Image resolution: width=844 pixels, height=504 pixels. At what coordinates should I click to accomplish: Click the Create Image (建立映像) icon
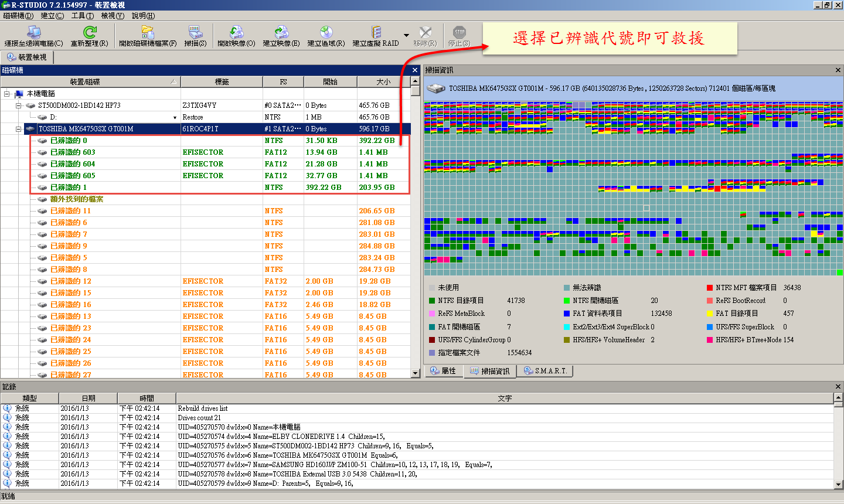281,32
